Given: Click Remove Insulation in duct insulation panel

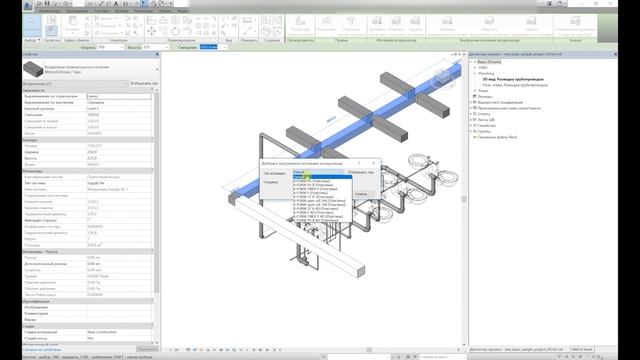Looking at the screenshot, I should tap(415, 24).
